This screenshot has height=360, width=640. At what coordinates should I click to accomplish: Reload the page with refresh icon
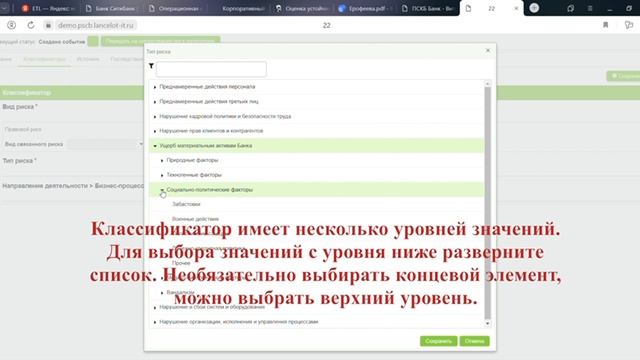(x=31, y=25)
